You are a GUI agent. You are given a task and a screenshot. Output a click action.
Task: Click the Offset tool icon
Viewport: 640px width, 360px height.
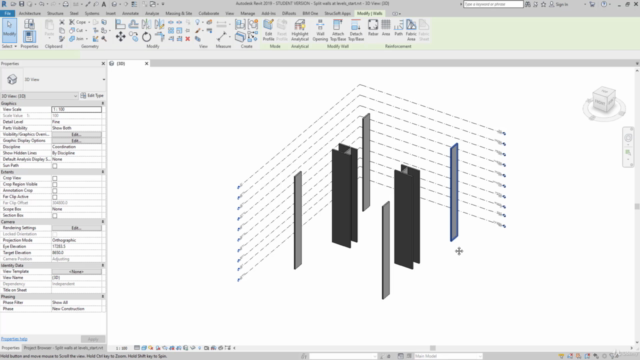133,24
